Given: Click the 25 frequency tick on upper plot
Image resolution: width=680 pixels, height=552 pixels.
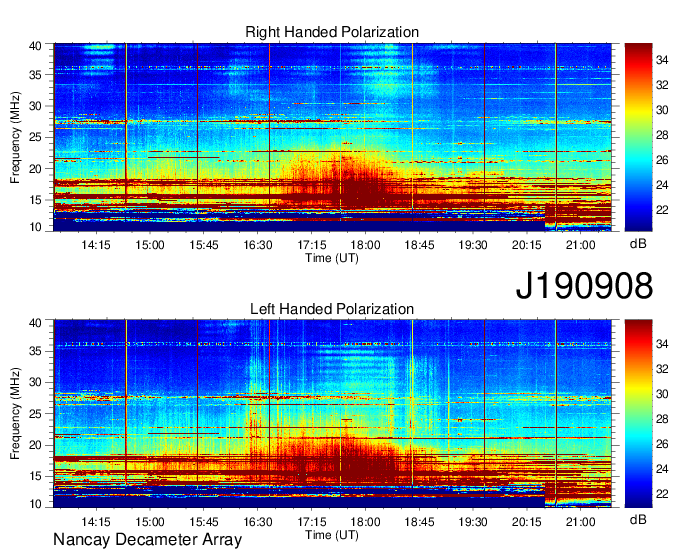Looking at the screenshot, I should pos(35,137).
